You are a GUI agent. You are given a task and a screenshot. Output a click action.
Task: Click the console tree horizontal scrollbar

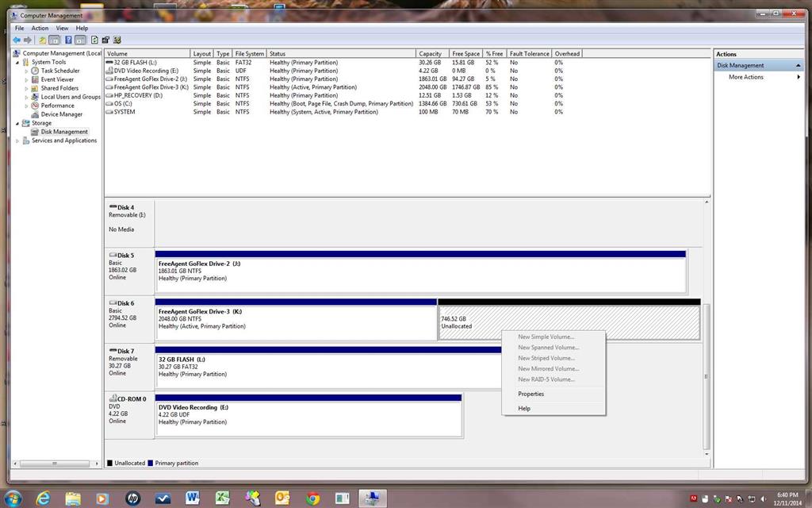click(x=55, y=464)
